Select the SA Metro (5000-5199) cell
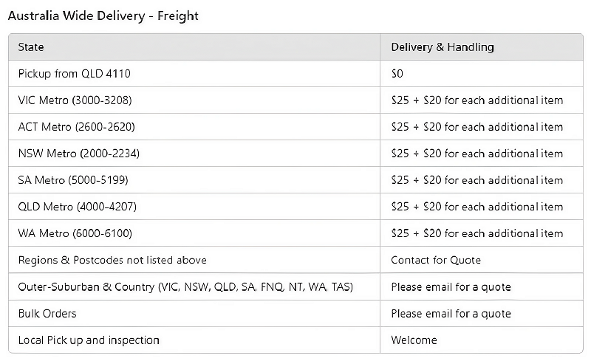The width and height of the screenshot is (591, 364). tap(72, 180)
